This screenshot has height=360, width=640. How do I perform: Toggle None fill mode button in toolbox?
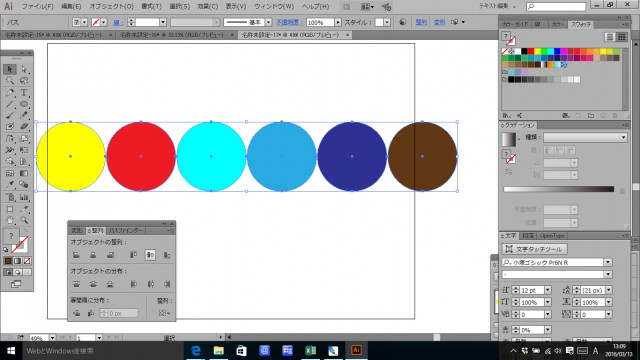click(x=27, y=261)
